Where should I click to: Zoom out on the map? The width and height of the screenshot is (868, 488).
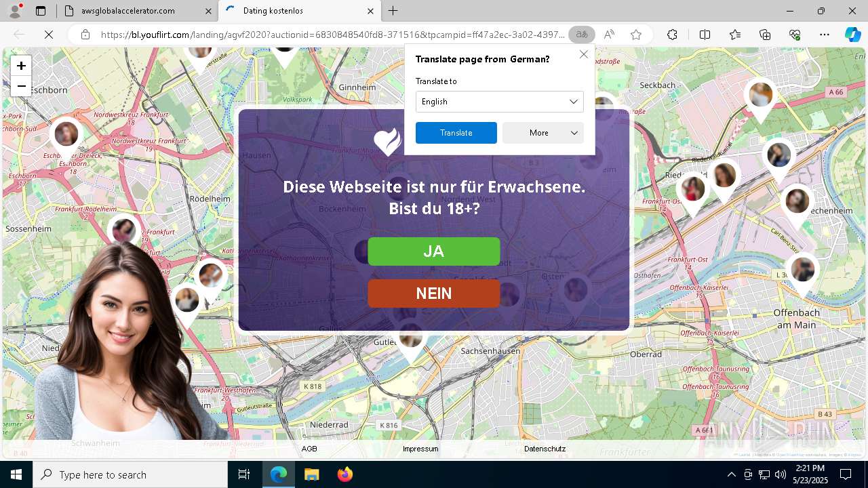click(21, 86)
